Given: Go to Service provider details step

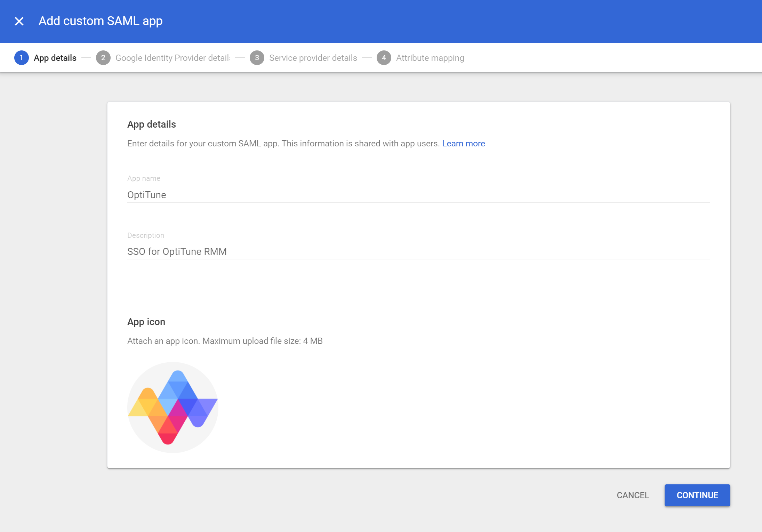Looking at the screenshot, I should (x=313, y=58).
